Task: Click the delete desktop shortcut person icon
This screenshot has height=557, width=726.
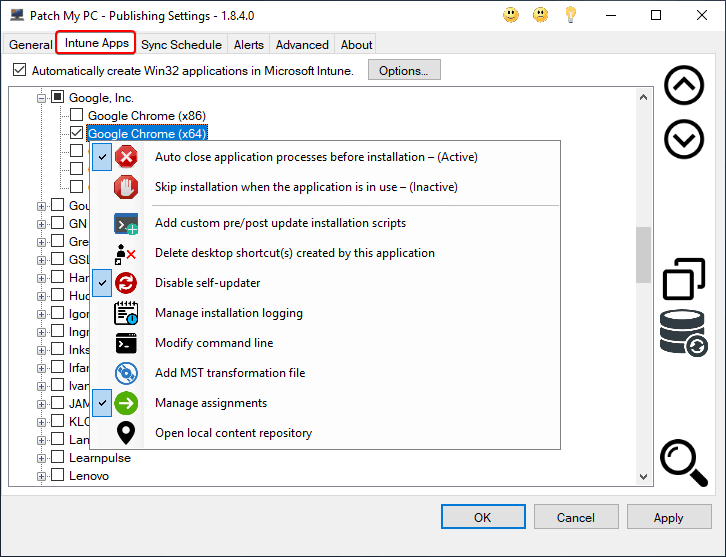Action: point(125,254)
